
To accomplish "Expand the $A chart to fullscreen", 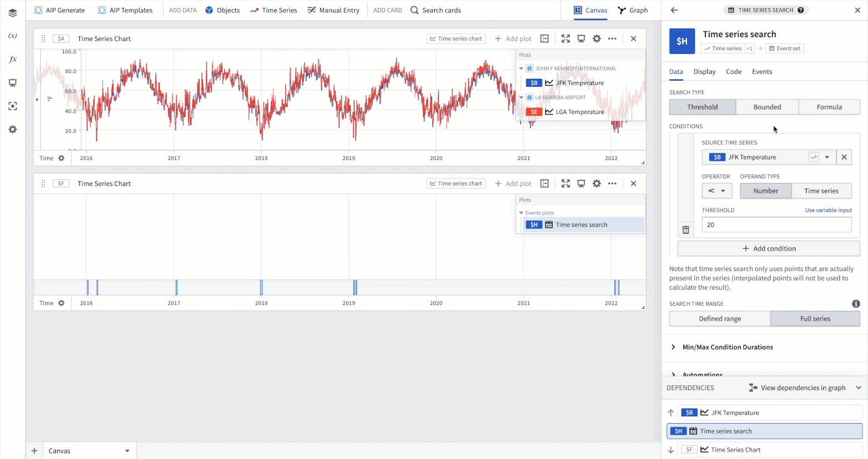I will point(565,38).
